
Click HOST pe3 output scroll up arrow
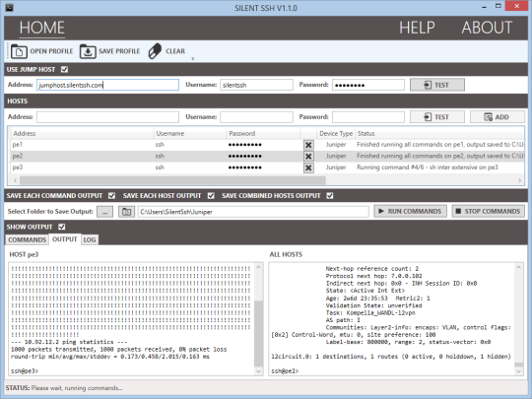tap(258, 267)
